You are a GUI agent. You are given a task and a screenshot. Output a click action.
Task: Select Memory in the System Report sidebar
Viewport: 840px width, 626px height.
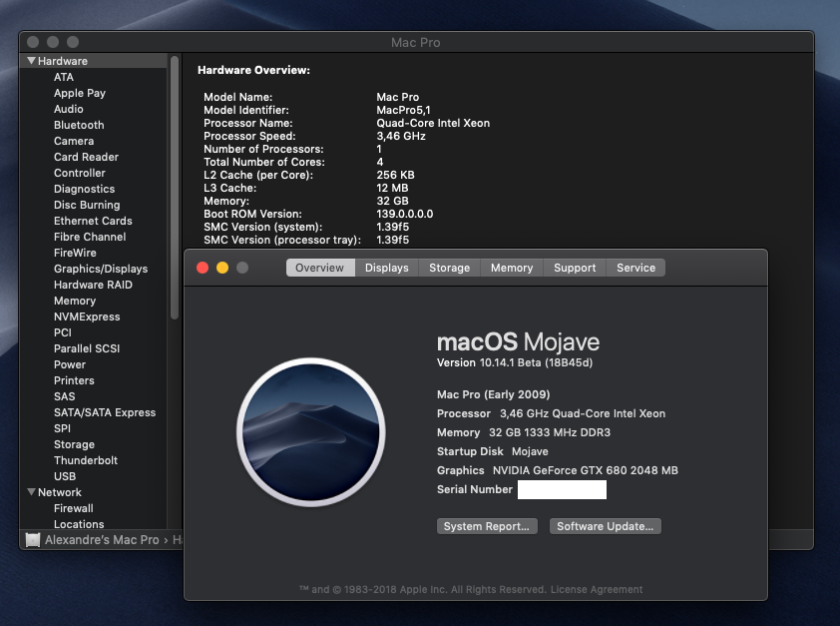pos(75,301)
